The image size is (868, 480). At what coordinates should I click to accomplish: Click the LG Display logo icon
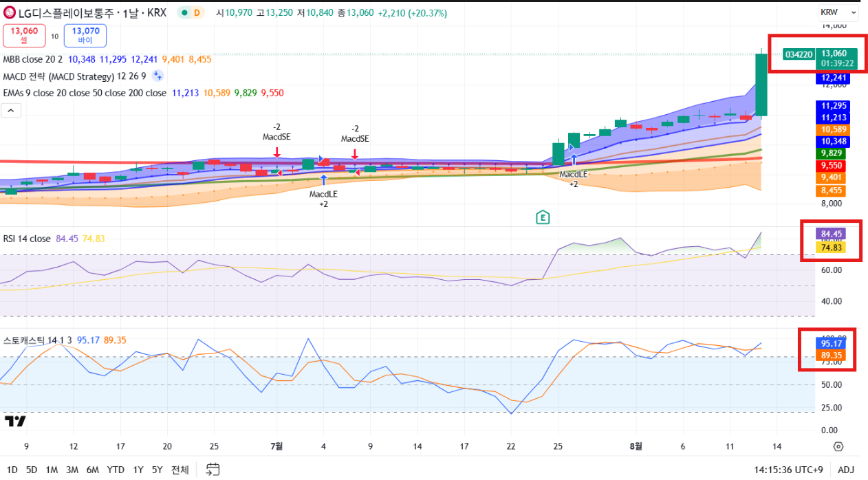[10, 12]
